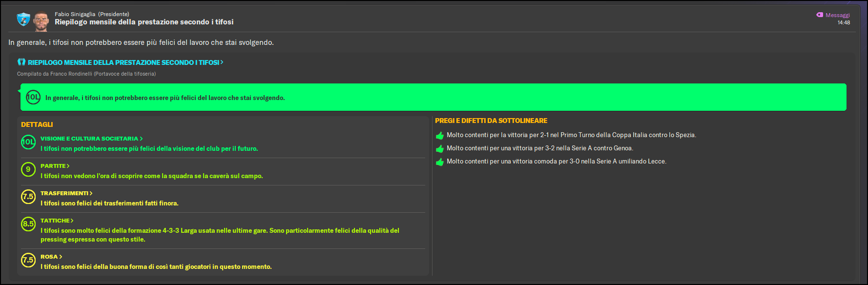Click the message title 'Riepilogo mensile della prestazione'
Image resolution: width=868 pixels, height=285 pixels.
[x=144, y=22]
